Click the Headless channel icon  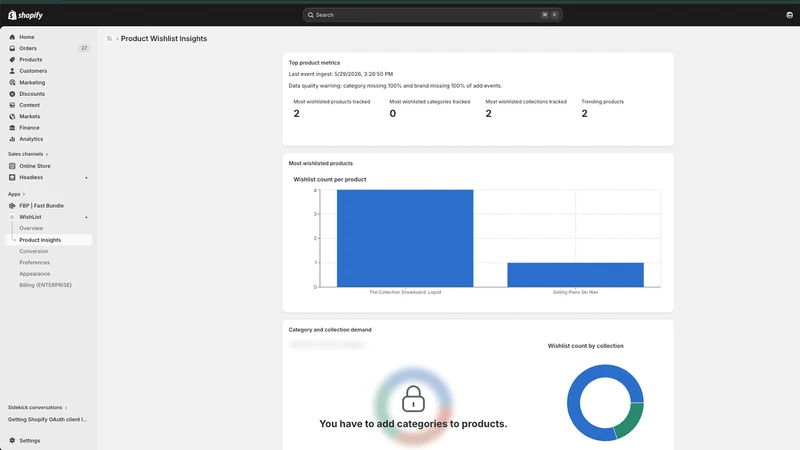12,177
